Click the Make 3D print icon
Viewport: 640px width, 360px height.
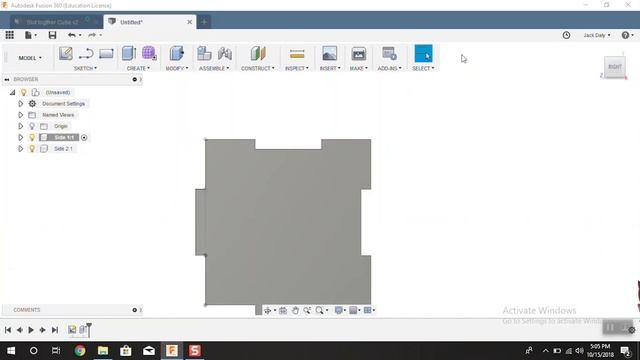click(x=359, y=53)
